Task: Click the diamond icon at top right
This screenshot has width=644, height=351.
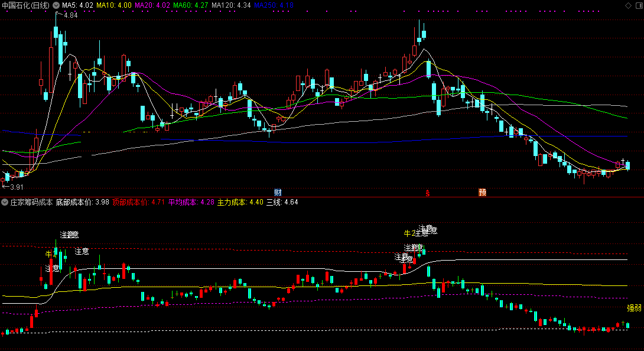Action: tap(629, 5)
